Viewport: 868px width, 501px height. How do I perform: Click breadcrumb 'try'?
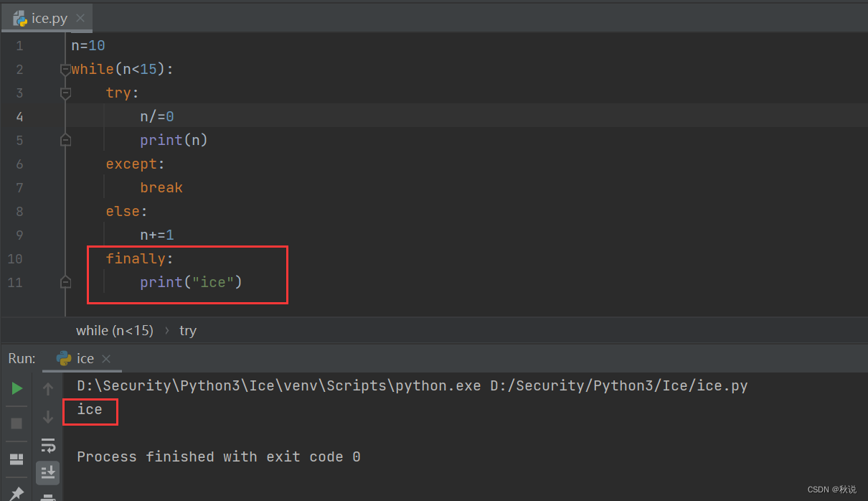(x=188, y=330)
